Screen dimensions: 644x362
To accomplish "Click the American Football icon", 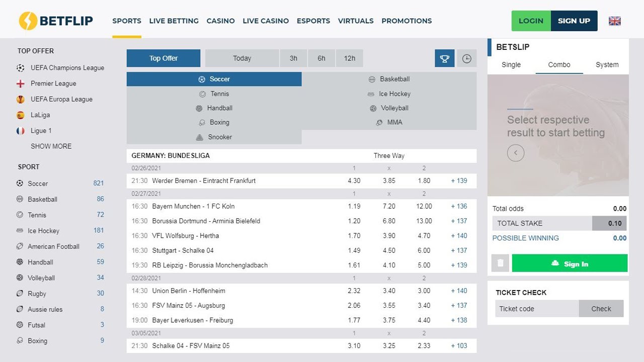I will pyautogui.click(x=20, y=246).
